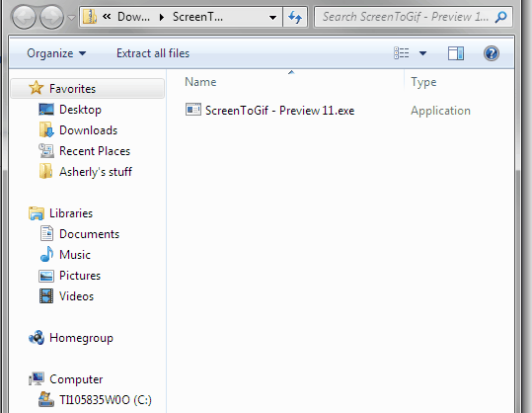This screenshot has width=532, height=413.
Task: Select the Dow... breadcrumb segment
Action: (x=133, y=17)
